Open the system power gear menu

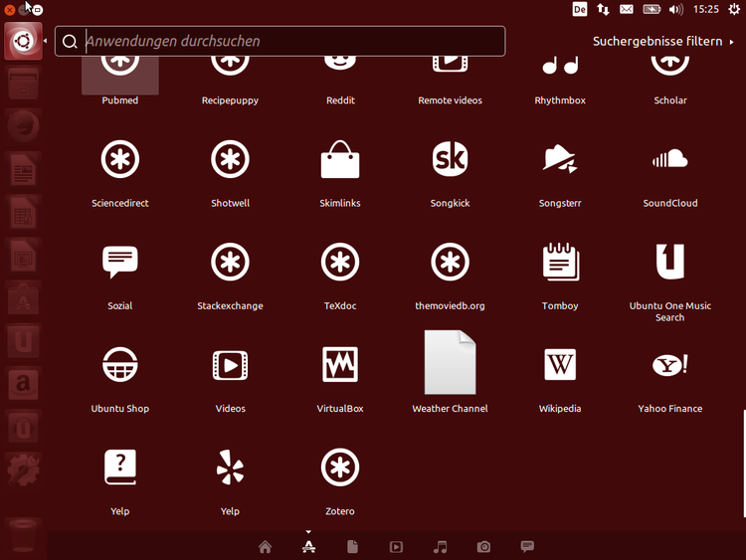[734, 9]
